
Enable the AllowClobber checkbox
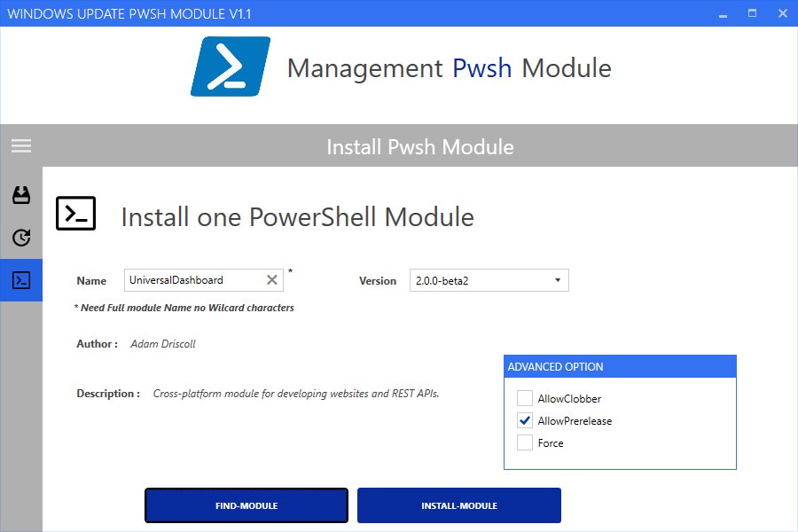(525, 398)
